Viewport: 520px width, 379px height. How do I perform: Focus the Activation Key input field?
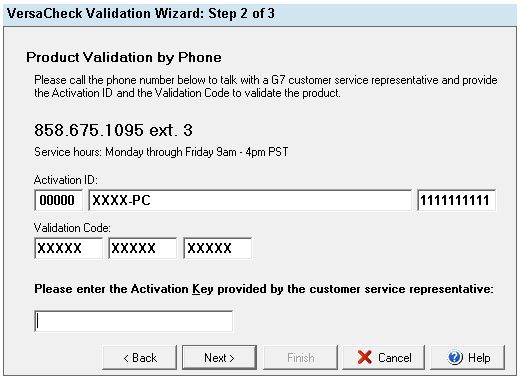point(134,321)
